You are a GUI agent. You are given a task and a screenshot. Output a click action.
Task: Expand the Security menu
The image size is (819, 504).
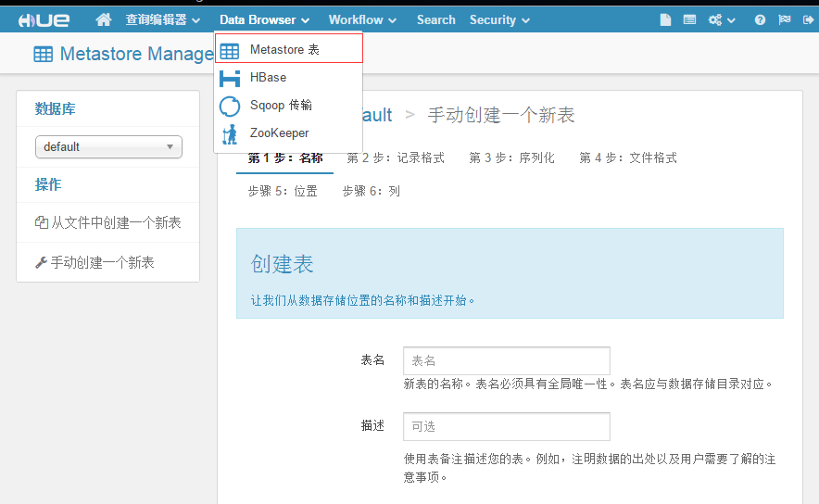[499, 19]
